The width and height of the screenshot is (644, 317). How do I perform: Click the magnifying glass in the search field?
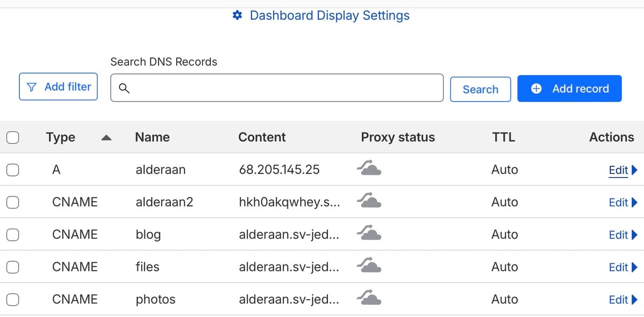(x=124, y=88)
